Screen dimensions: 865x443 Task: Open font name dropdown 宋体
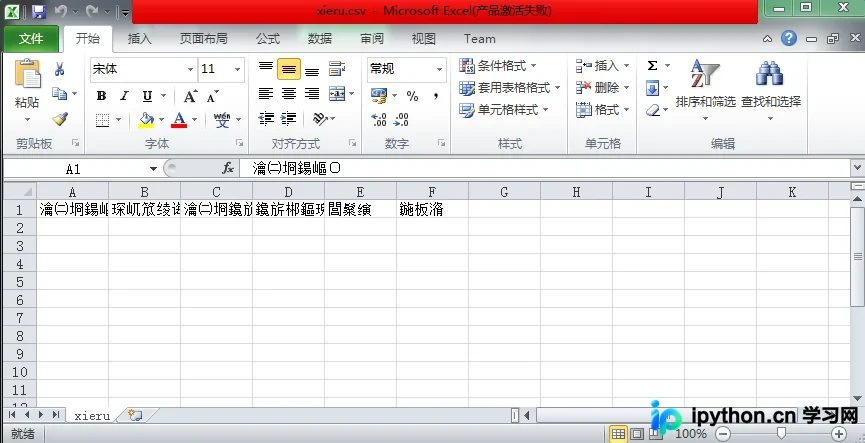coord(190,69)
